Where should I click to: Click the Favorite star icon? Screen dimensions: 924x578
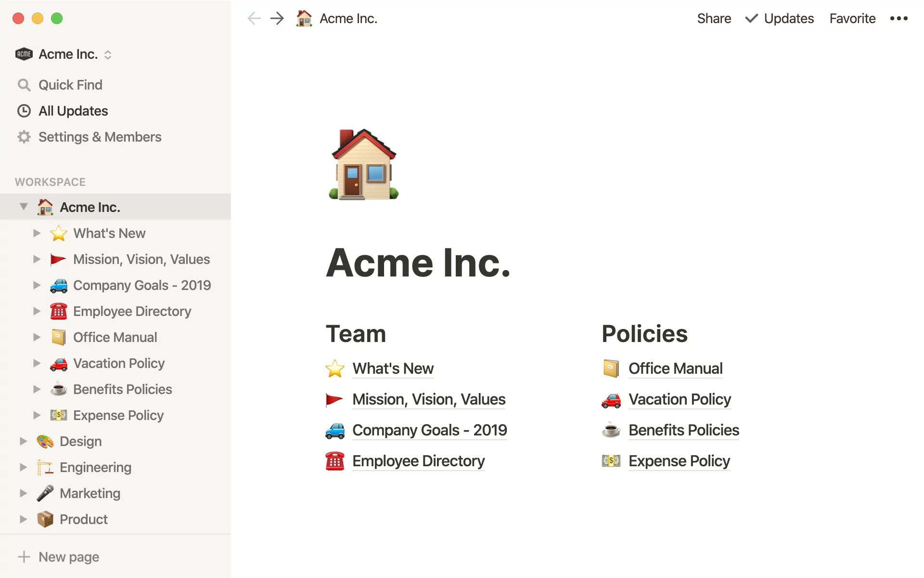click(852, 18)
